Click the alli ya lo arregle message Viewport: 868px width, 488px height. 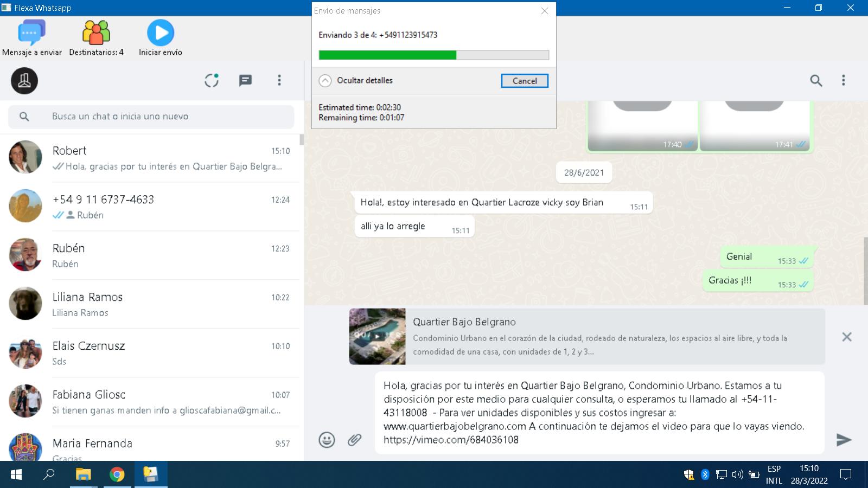pos(414,227)
